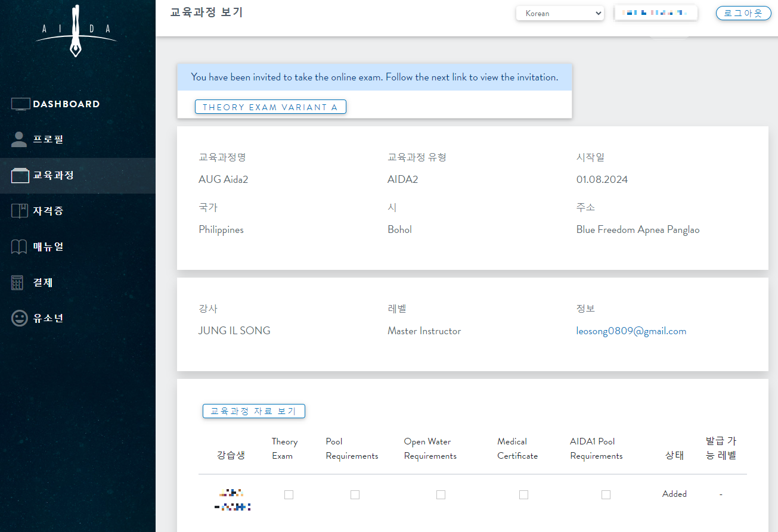The image size is (778, 532).
Task: Click the Theory Exam column header
Action: (x=284, y=449)
